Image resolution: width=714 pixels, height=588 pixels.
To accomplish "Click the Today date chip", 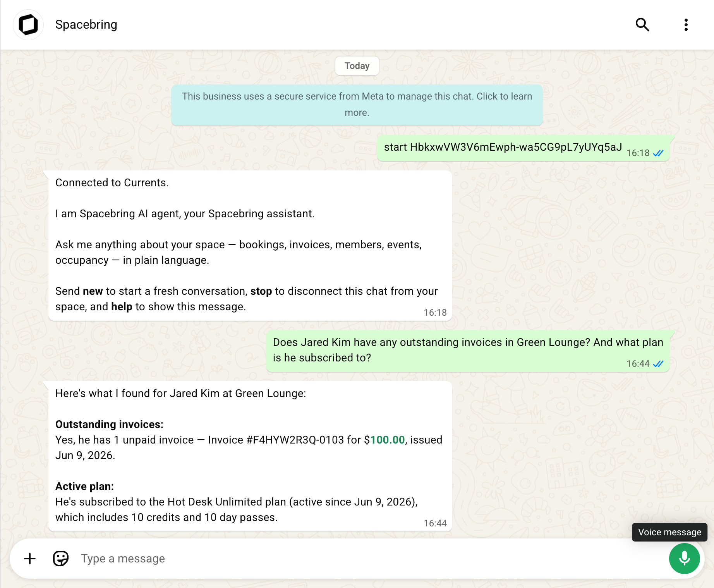I will tap(357, 66).
